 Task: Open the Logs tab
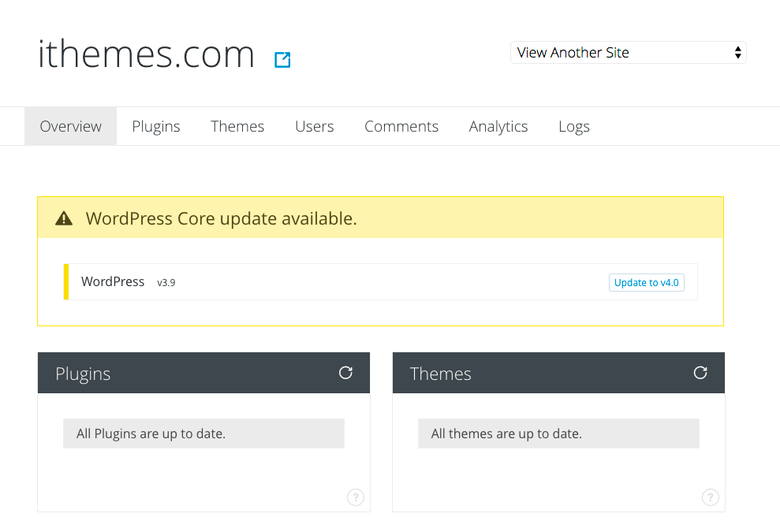574,126
